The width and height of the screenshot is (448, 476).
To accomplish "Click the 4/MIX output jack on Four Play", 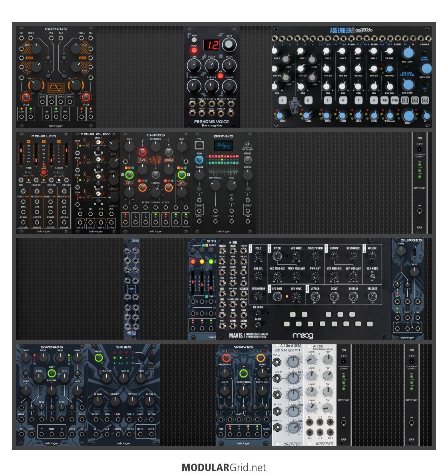I will [x=112, y=222].
